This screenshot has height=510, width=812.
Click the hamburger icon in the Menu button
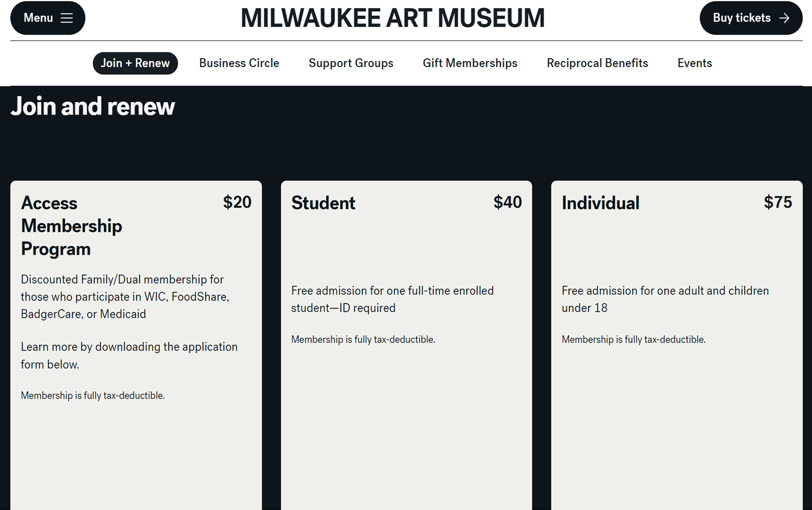tap(67, 18)
